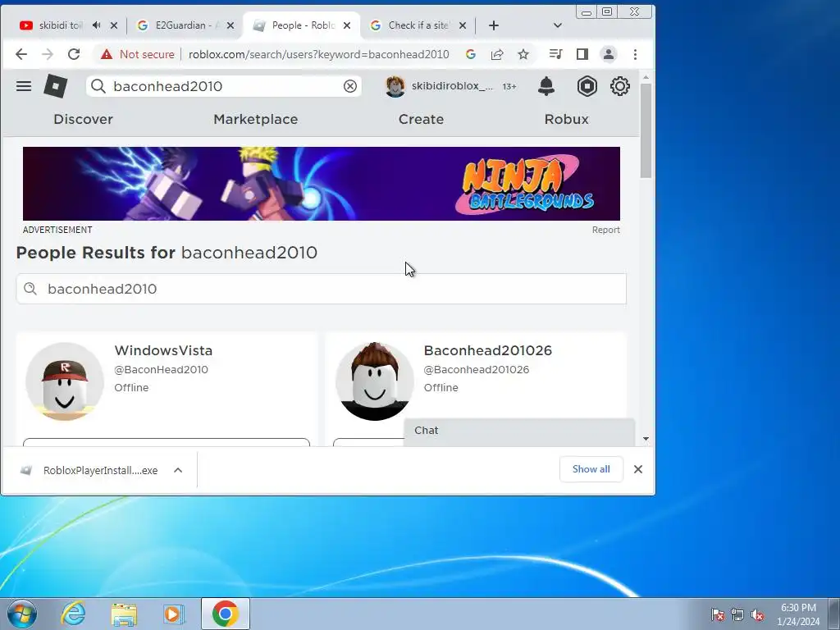Image resolution: width=840 pixels, height=630 pixels.
Task: Open the Discover menu
Action: point(83,119)
